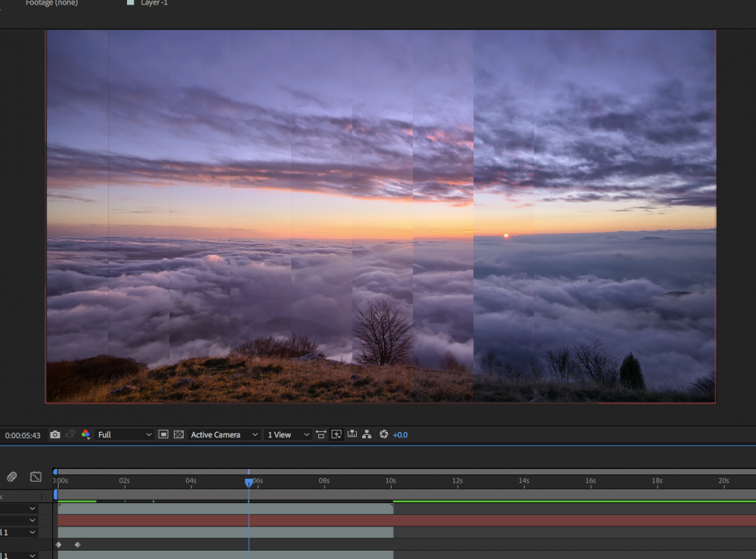Screen dimensions: 756x559
Task: Click the Reset Exposure aperture icon
Action: coord(383,435)
